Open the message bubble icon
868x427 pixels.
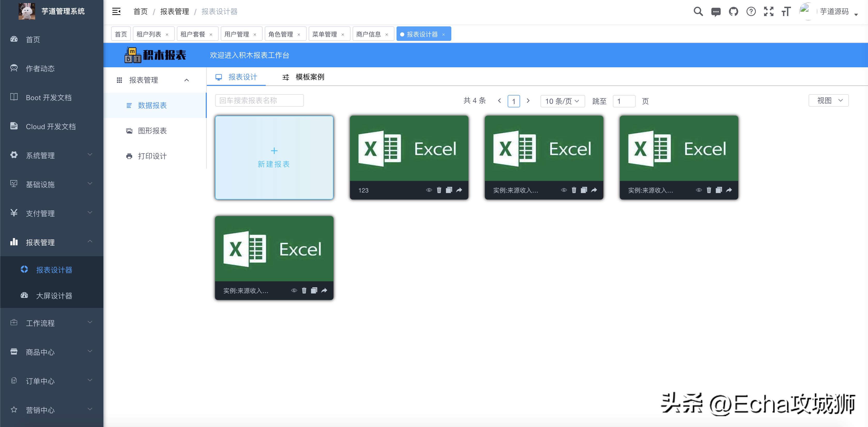tap(716, 11)
